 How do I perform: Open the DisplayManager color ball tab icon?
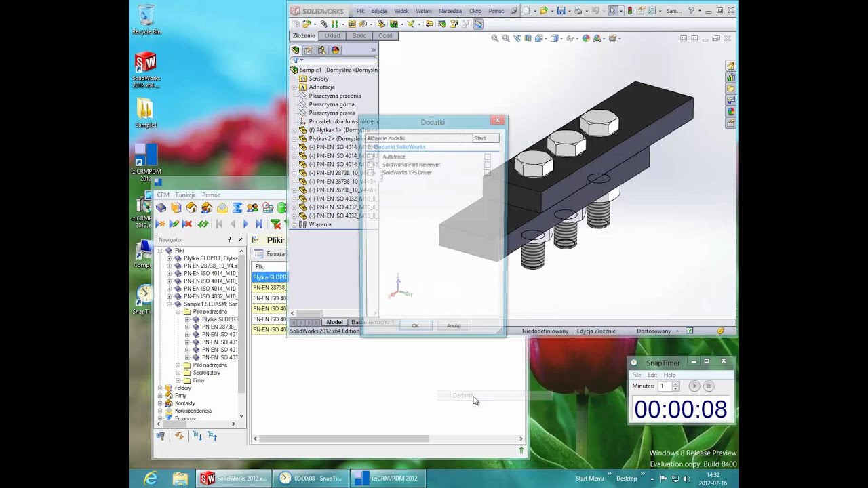click(x=335, y=50)
